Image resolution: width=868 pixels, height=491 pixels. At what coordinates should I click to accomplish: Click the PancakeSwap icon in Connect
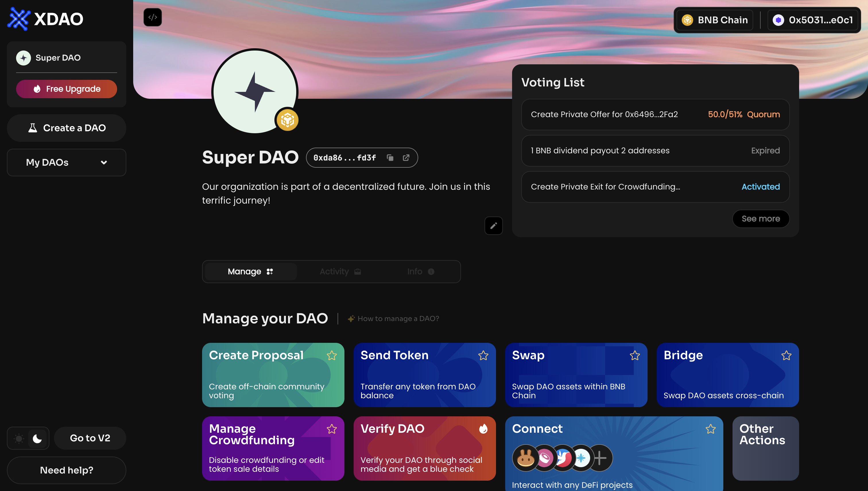526,458
